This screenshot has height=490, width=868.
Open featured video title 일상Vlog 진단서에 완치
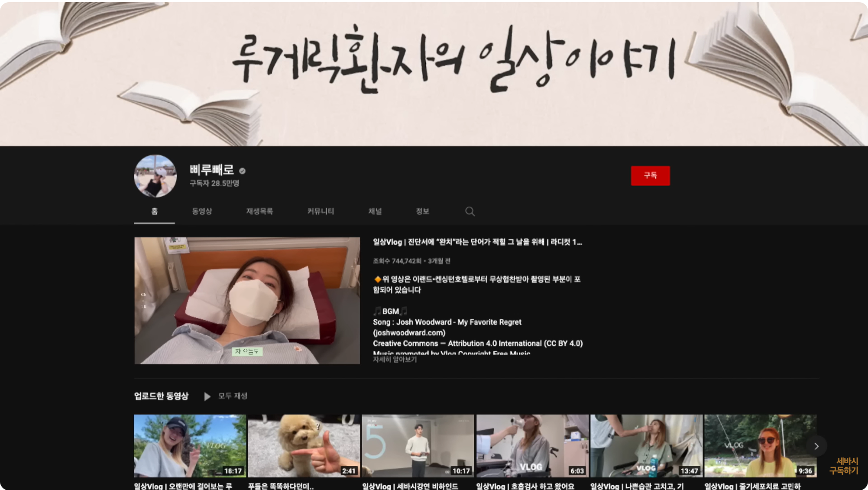(x=477, y=242)
